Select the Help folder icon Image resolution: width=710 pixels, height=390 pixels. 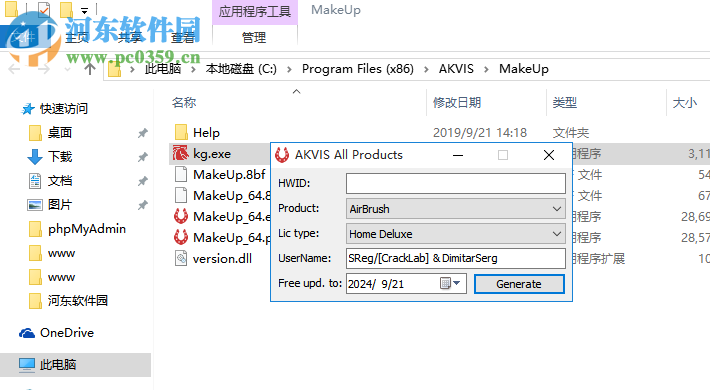pyautogui.click(x=181, y=132)
